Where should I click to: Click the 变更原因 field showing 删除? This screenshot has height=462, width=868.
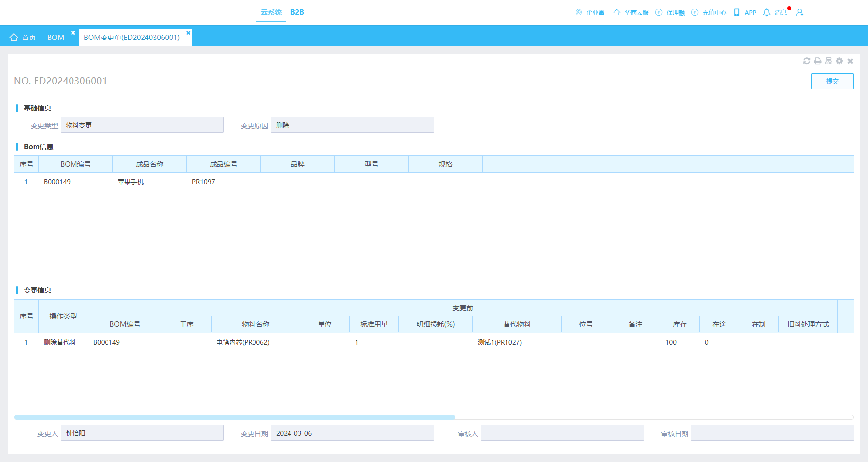pyautogui.click(x=352, y=125)
